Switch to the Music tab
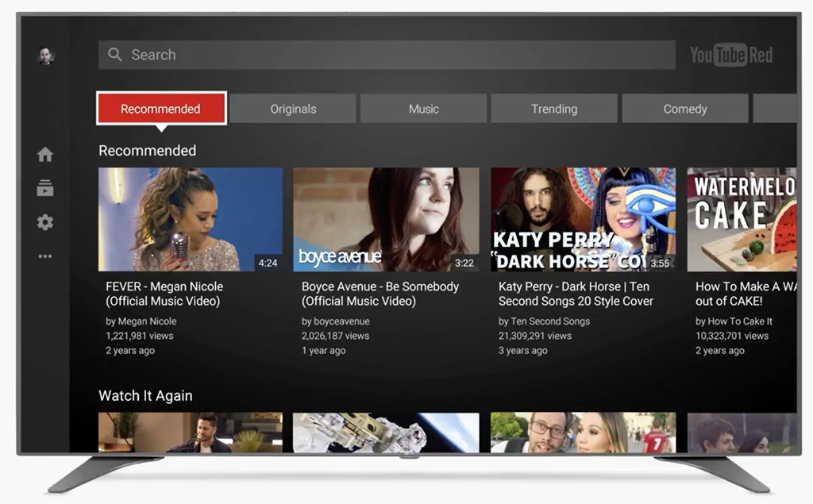The height and width of the screenshot is (504, 813). 423,109
